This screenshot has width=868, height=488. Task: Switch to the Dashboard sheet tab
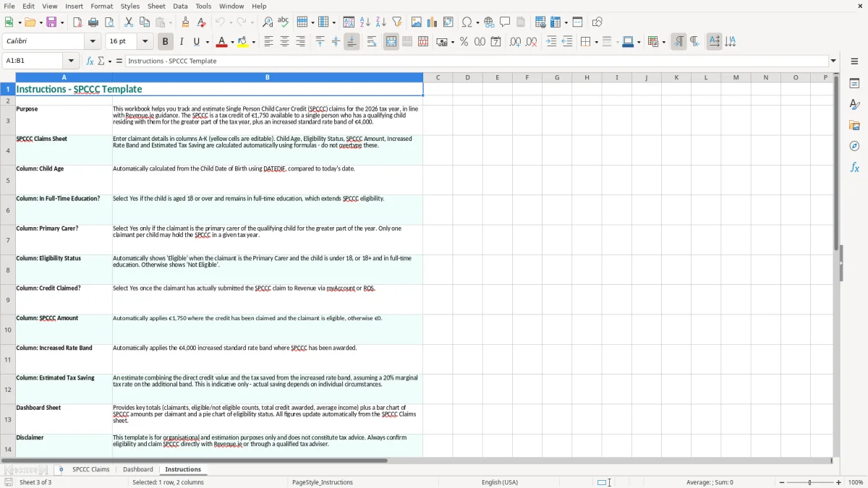(x=138, y=469)
